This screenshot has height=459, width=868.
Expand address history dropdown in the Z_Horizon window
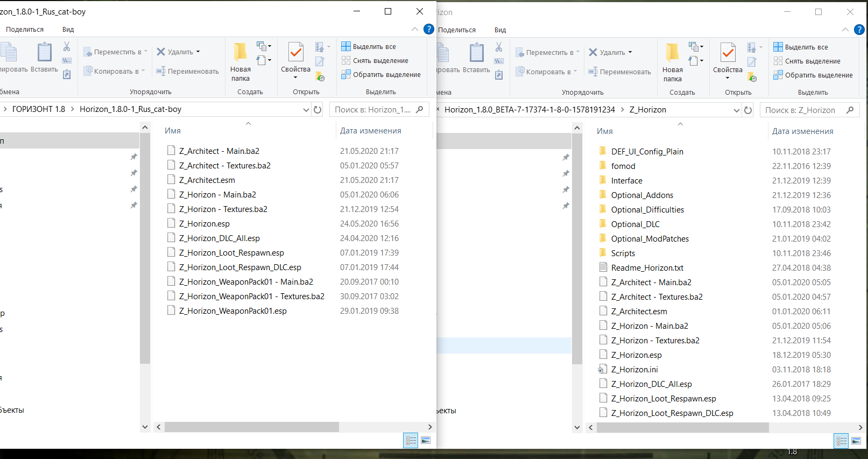tap(737, 110)
